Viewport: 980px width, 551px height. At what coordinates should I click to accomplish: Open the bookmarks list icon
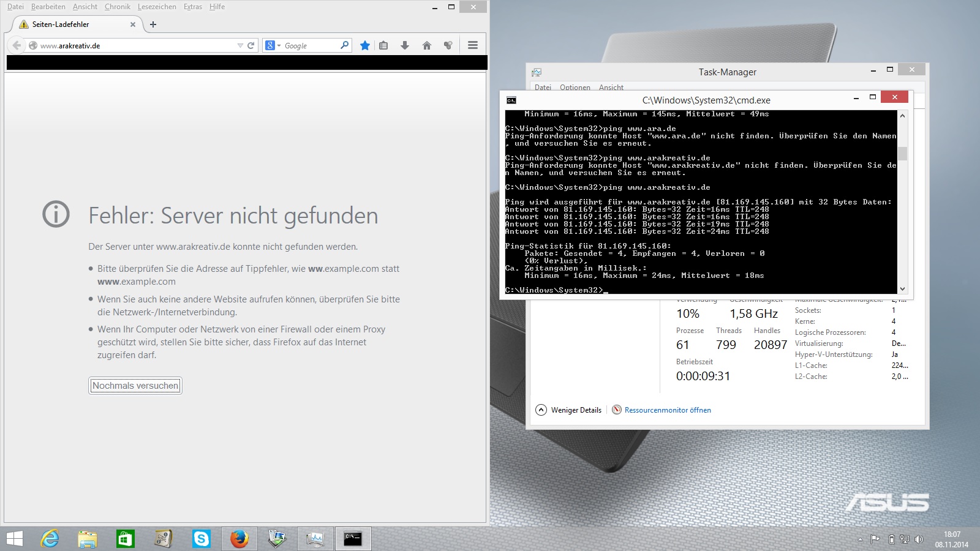point(383,45)
